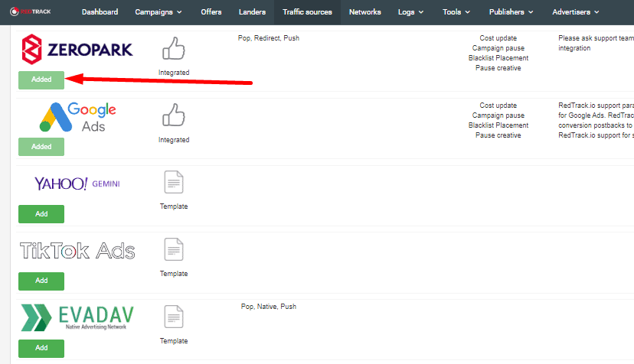Image resolution: width=634 pixels, height=364 pixels.
Task: Click the TikTok Ads logo
Action: click(x=77, y=251)
